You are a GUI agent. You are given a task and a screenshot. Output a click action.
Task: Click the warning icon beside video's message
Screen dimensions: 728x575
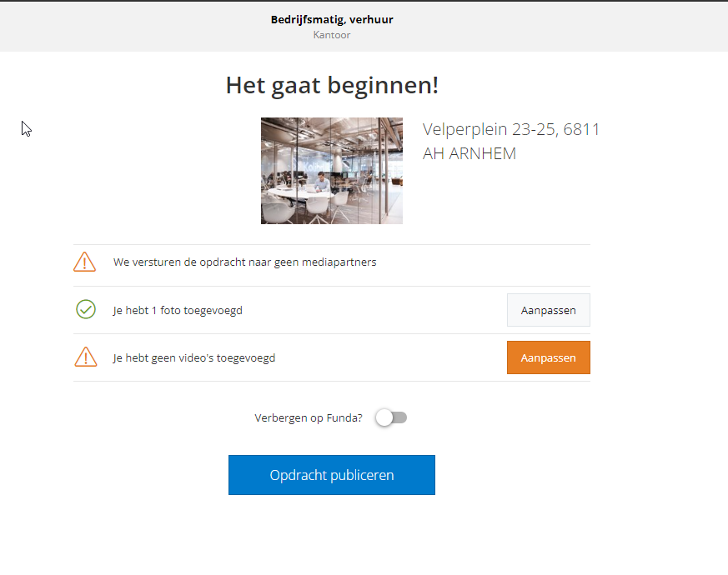[86, 357]
